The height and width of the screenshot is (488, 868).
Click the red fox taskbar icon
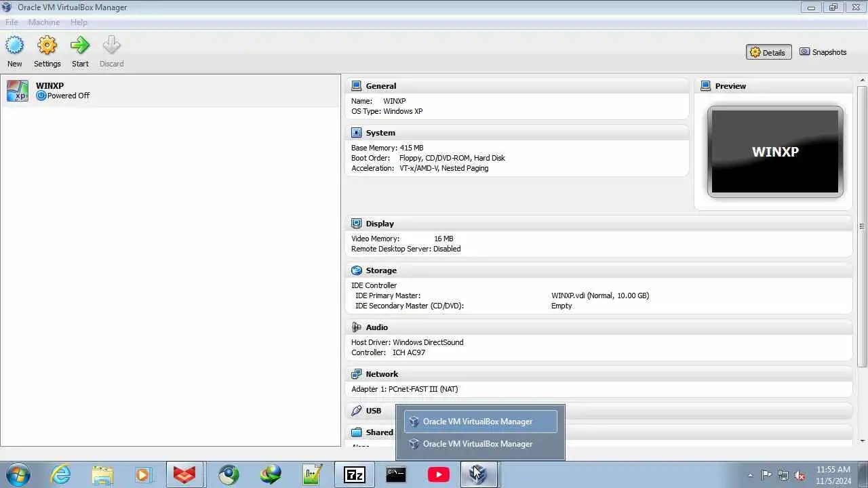[184, 474]
